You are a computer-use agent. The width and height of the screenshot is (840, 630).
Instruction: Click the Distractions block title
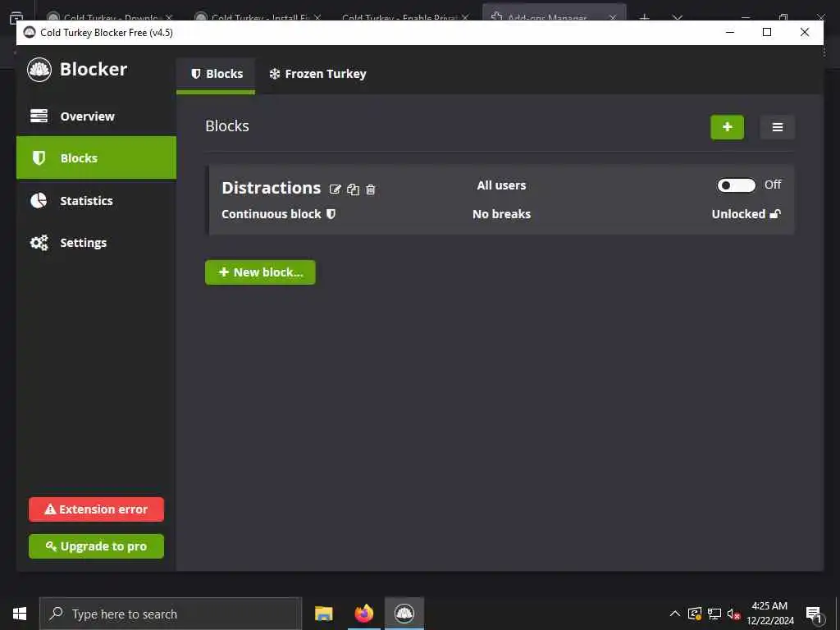271,188
